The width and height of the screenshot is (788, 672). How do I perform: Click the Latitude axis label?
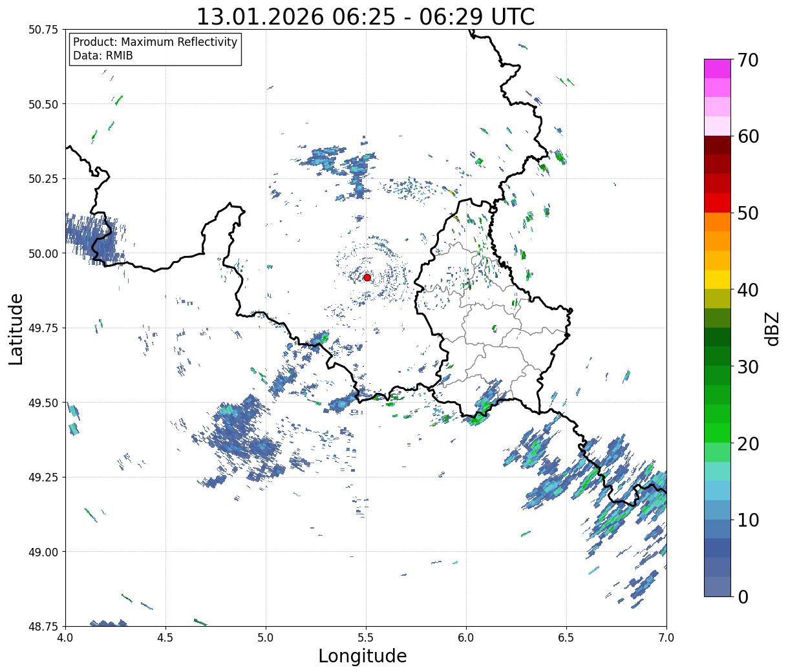[16, 328]
